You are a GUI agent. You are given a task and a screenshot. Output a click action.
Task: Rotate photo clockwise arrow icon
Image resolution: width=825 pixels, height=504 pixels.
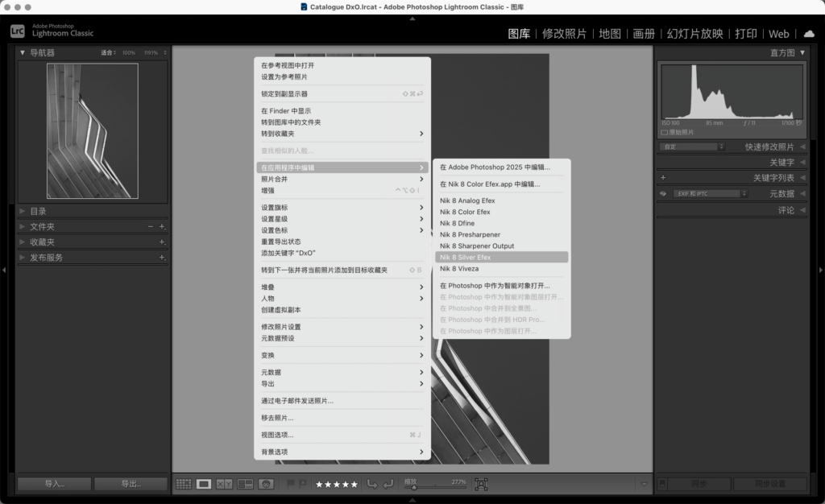pyautogui.click(x=388, y=484)
